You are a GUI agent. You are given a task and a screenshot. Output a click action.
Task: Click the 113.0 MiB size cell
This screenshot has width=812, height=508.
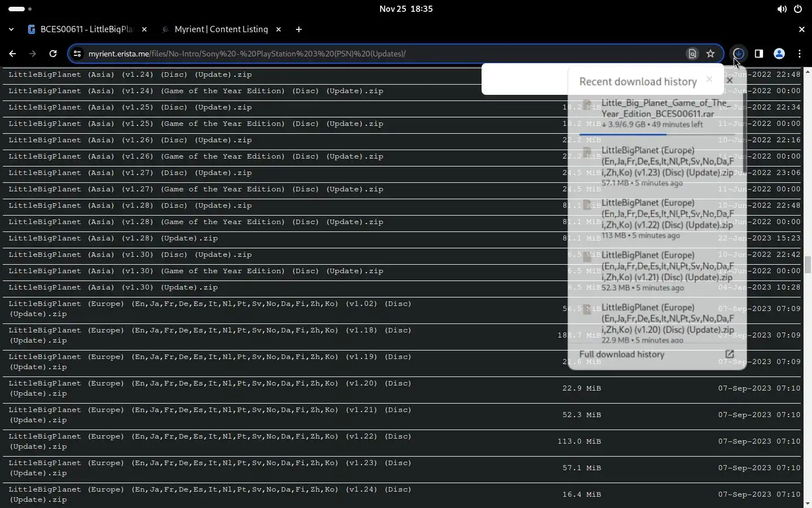click(x=579, y=441)
